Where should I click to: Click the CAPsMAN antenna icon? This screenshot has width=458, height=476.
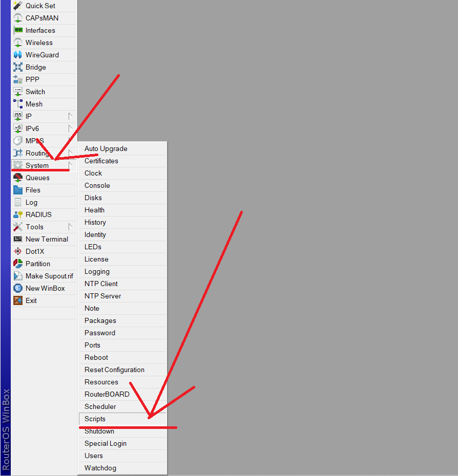tap(18, 18)
